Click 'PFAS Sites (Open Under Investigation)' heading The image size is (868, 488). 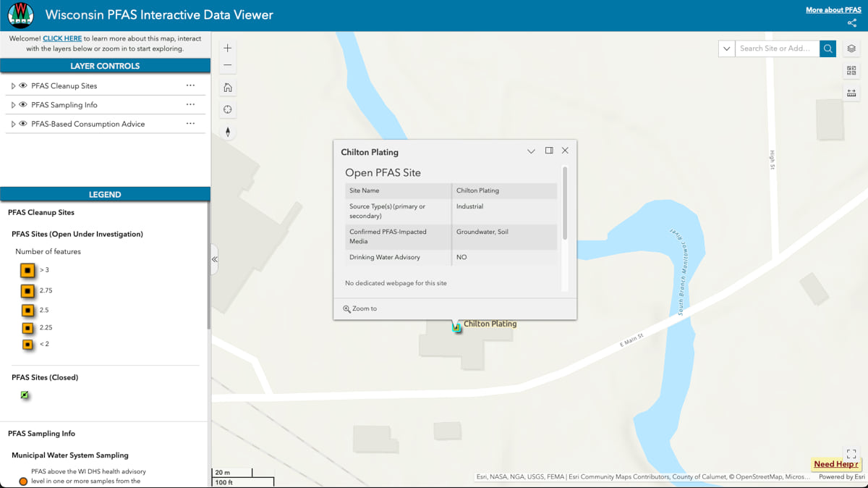point(77,234)
